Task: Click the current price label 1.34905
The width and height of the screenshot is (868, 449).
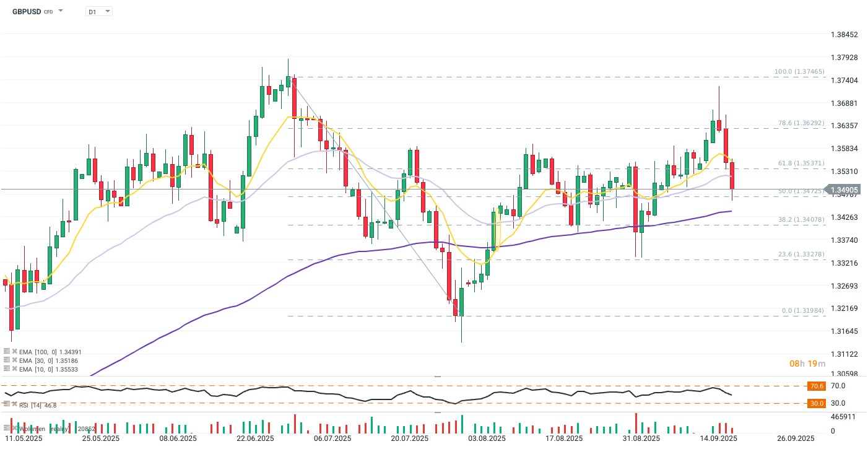Action: click(844, 190)
